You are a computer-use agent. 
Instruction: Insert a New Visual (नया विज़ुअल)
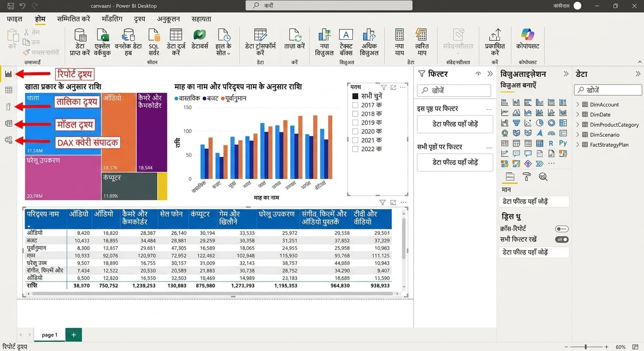click(x=324, y=42)
